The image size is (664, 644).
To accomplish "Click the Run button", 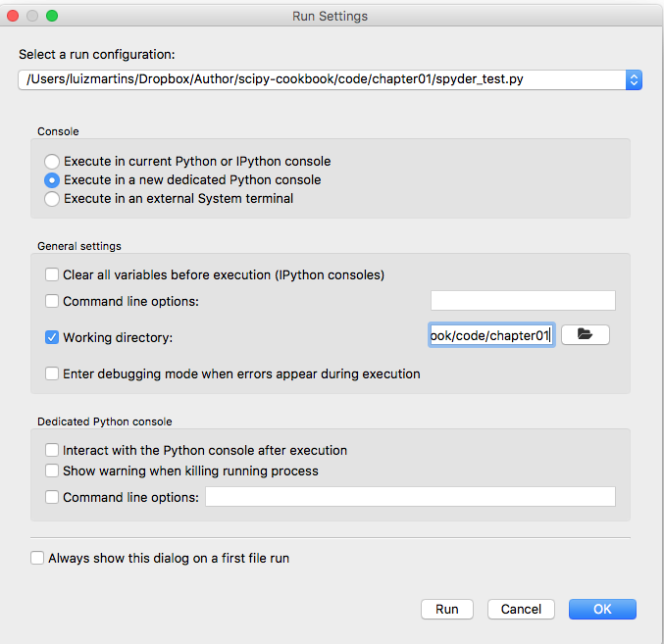I will pyautogui.click(x=447, y=609).
